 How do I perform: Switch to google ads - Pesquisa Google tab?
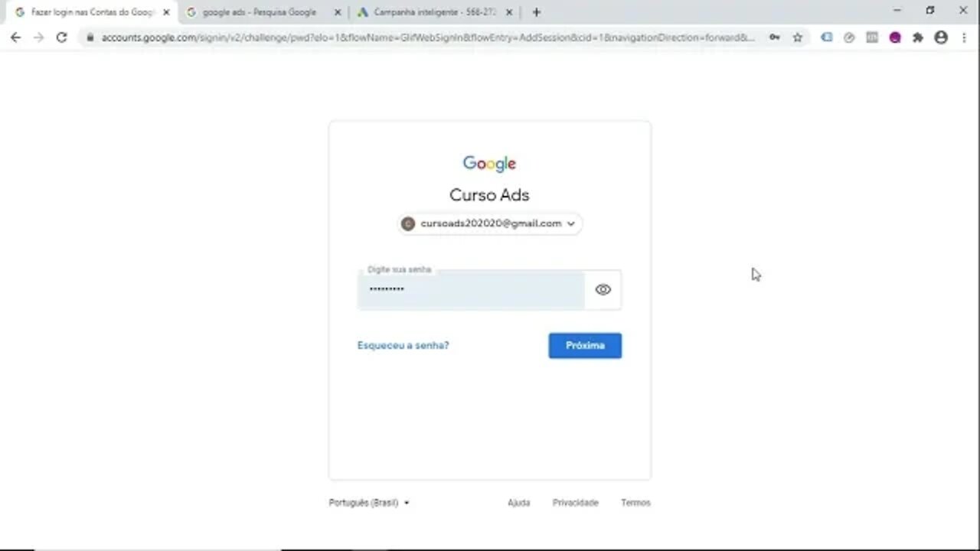(x=263, y=12)
